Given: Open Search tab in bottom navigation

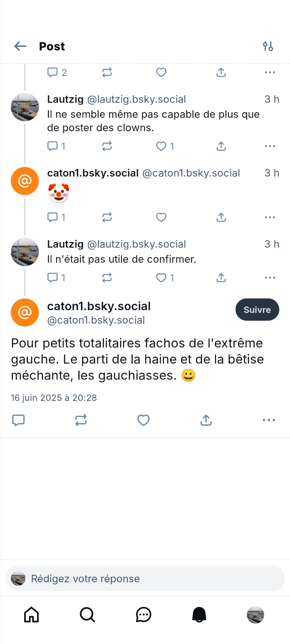Looking at the screenshot, I should [87, 615].
